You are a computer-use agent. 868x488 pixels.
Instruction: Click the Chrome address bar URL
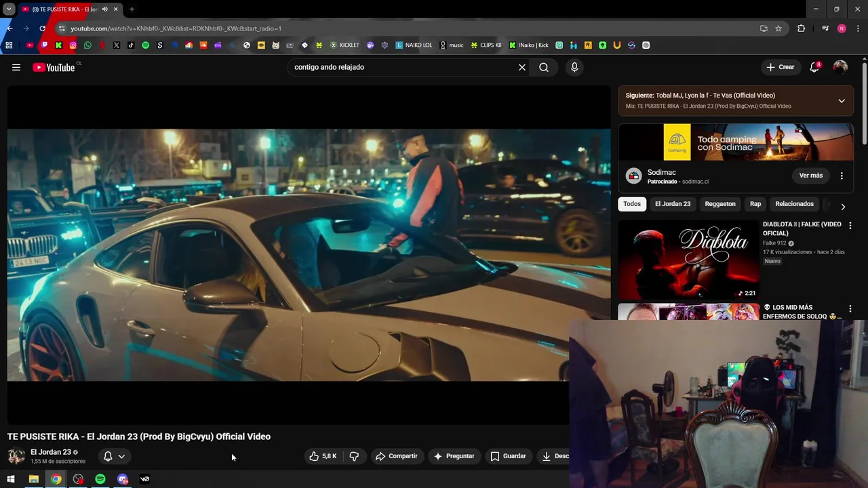click(176, 28)
